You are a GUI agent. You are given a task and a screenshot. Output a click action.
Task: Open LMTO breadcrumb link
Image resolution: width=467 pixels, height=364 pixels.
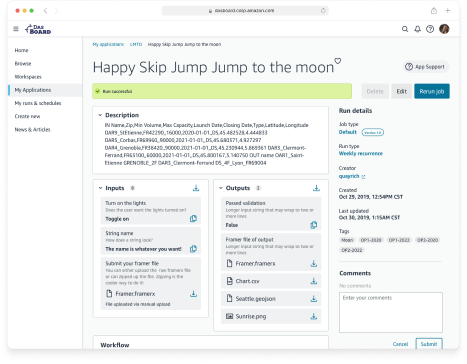[x=136, y=44]
